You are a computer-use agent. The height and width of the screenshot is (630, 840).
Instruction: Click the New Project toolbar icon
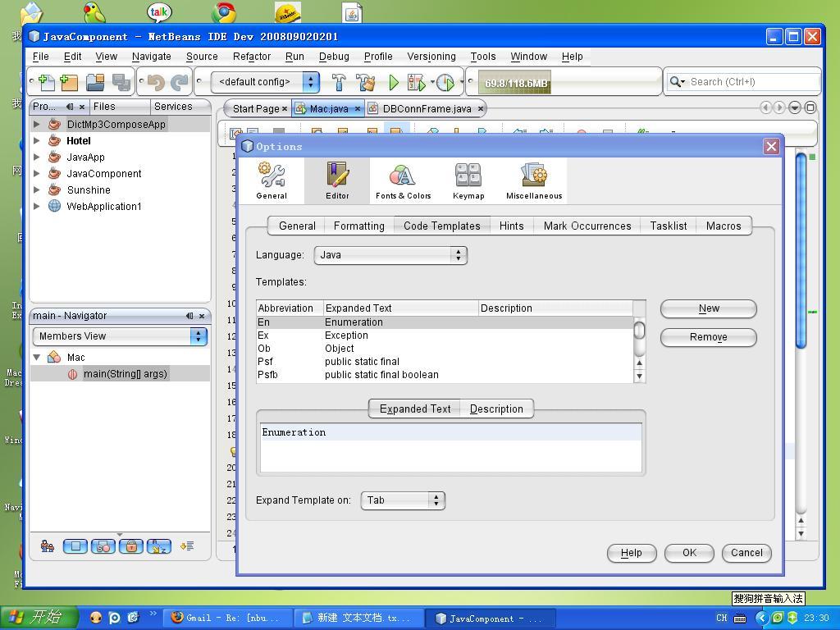[x=69, y=82]
